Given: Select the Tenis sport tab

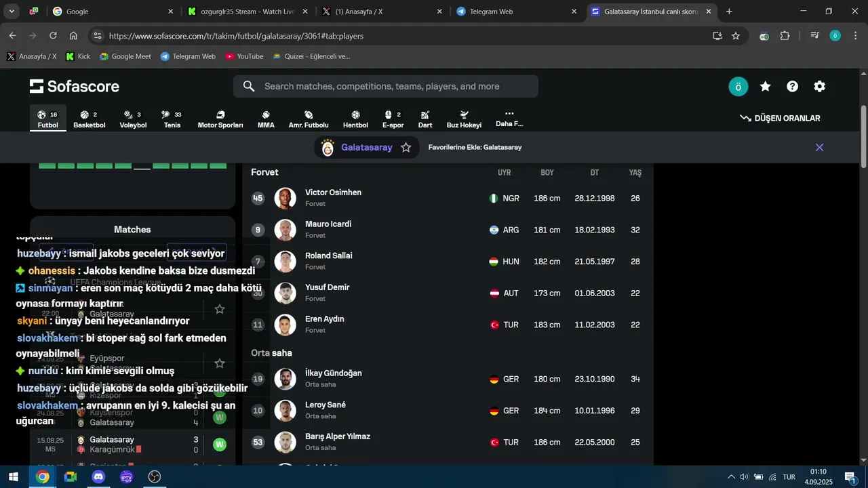Looking at the screenshot, I should click(172, 119).
